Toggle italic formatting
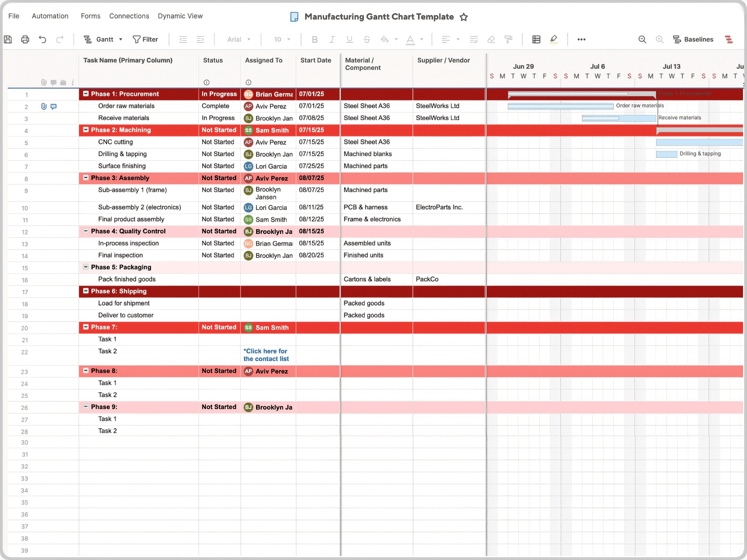 tap(332, 39)
